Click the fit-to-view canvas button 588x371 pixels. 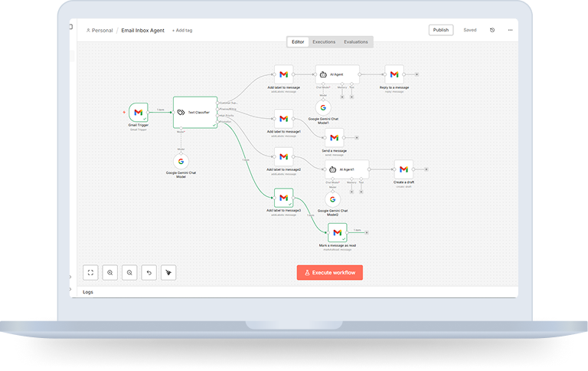click(x=91, y=272)
